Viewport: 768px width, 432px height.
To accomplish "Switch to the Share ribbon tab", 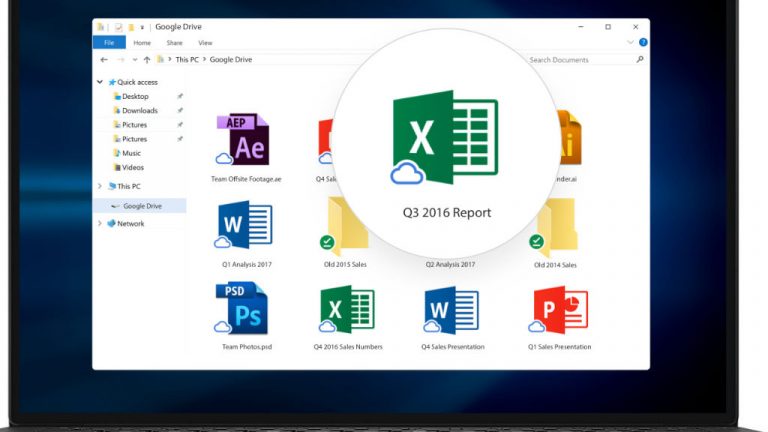I will 174,43.
